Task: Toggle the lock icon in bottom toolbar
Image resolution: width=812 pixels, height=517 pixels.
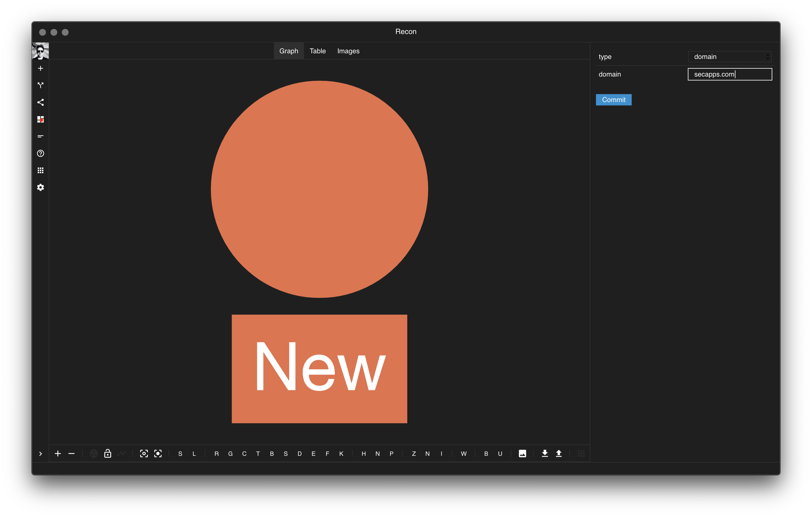Action: coord(107,454)
